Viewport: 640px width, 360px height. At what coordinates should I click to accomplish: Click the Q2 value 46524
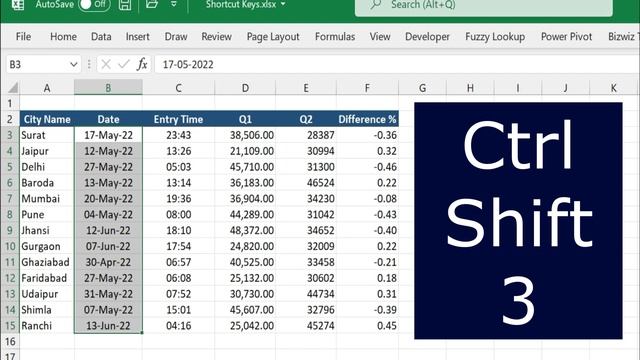point(306,183)
